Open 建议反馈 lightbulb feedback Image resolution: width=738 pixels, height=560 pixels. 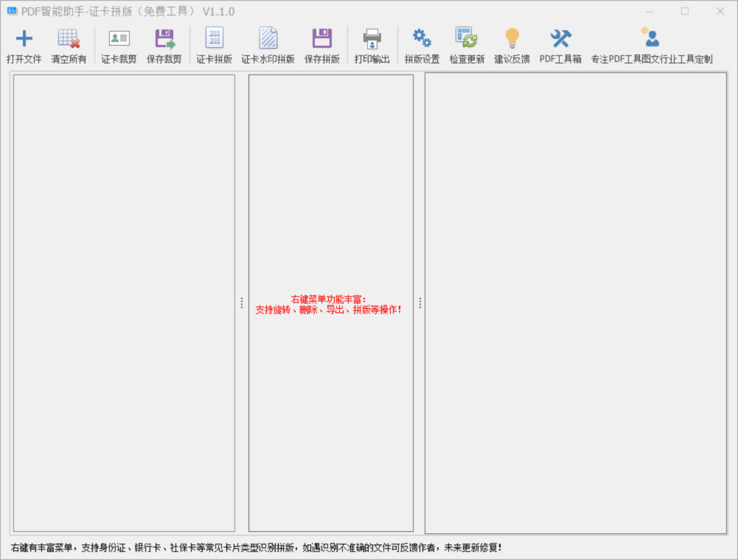point(512,39)
